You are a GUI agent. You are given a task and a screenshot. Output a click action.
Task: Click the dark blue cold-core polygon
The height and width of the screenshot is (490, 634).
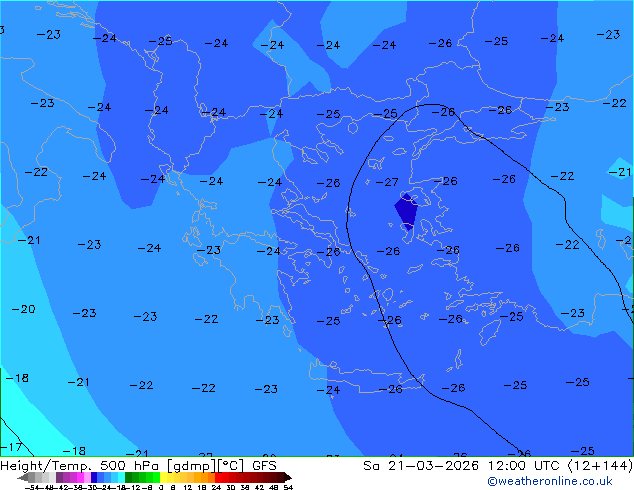[406, 210]
